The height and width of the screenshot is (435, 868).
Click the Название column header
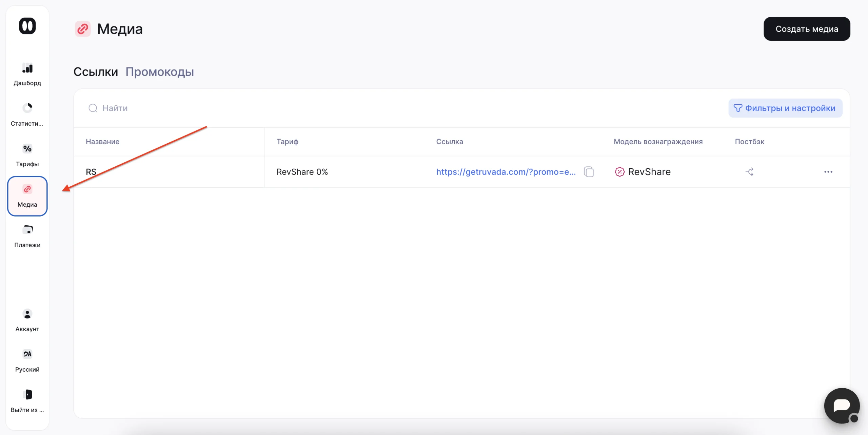click(103, 142)
